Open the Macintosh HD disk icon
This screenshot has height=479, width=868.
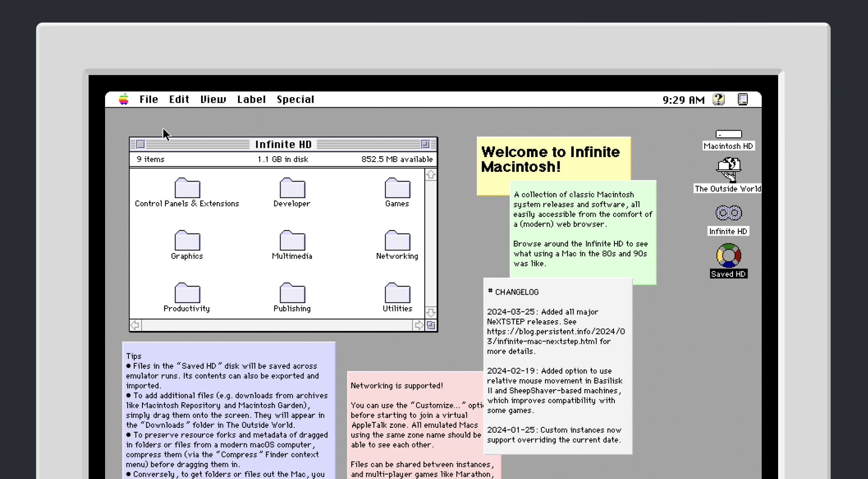click(728, 134)
